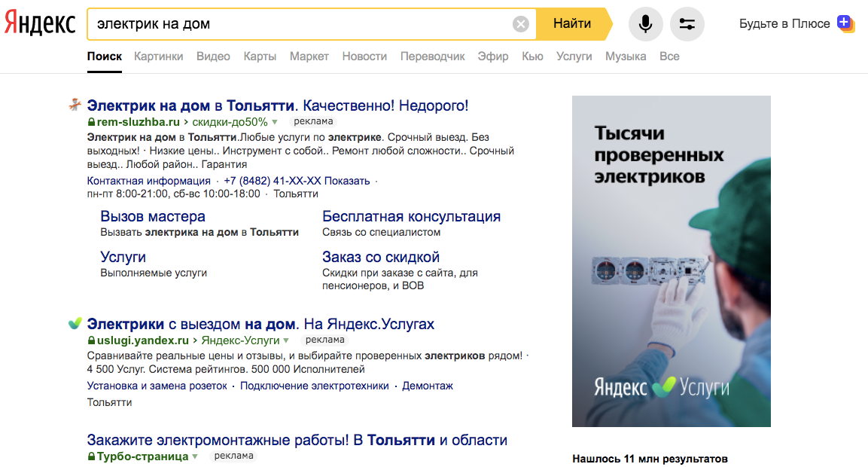Open Установка и замена розеток link
This screenshot has width=868, height=467.
(x=157, y=386)
